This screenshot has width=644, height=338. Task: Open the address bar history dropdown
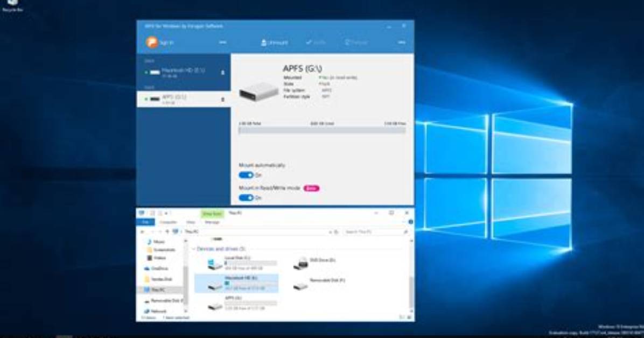click(x=330, y=232)
